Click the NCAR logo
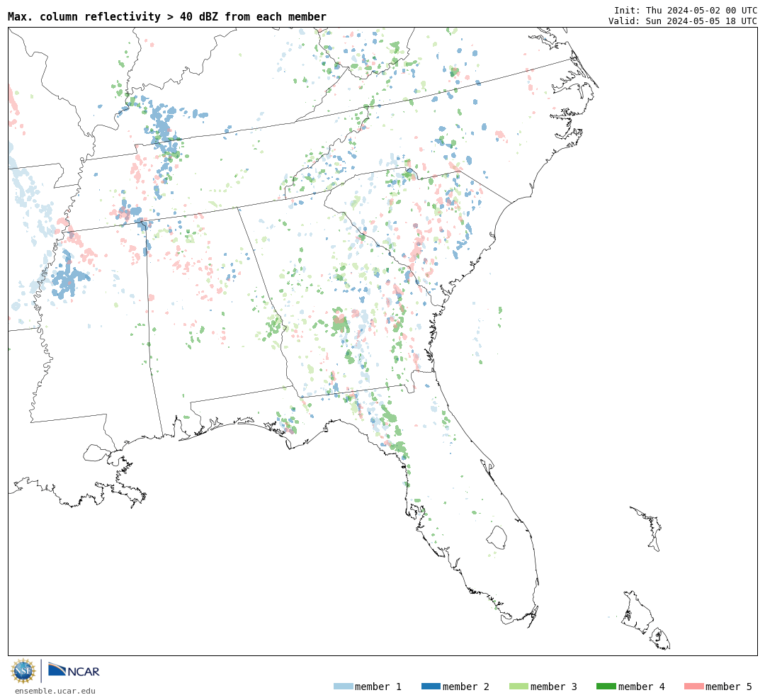 [74, 670]
